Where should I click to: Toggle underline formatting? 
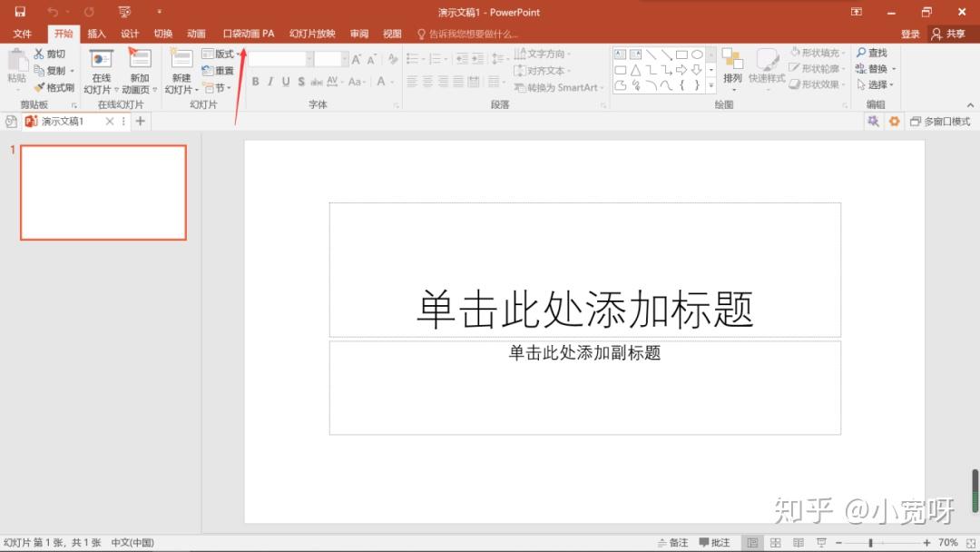click(x=286, y=82)
